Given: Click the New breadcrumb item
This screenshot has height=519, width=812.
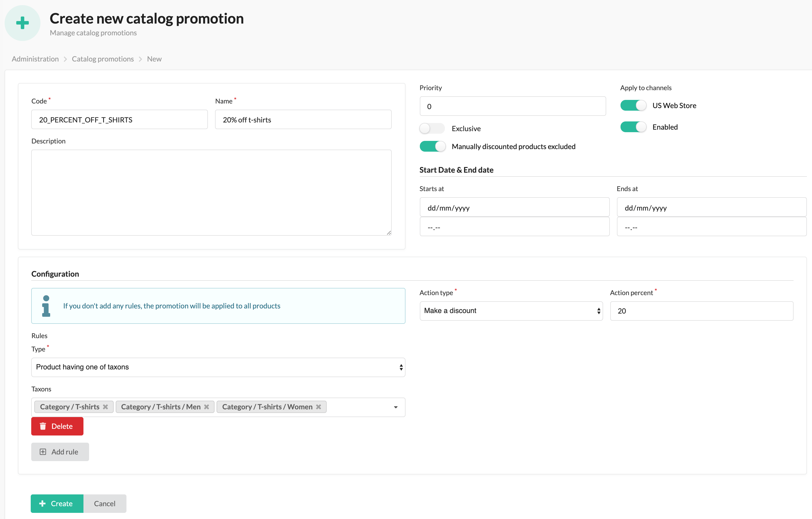Looking at the screenshot, I should 154,59.
